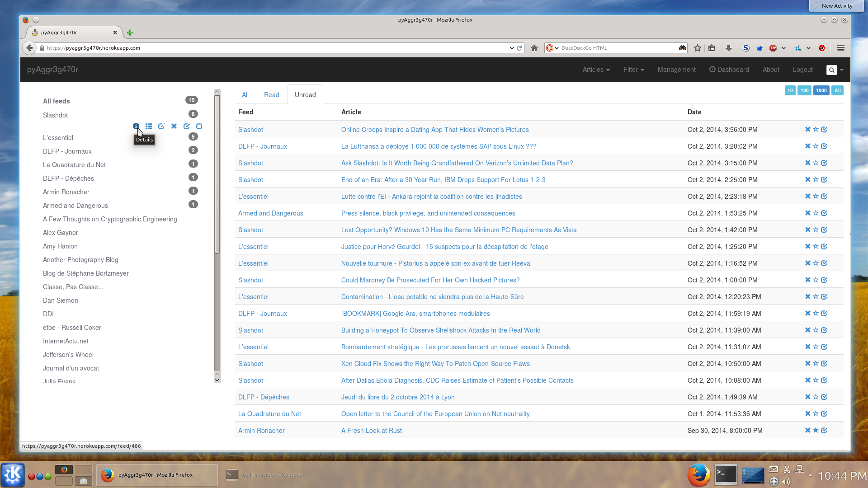Open 'A Fresh Look at Rust' article link
This screenshot has width=868, height=488.
371,431
